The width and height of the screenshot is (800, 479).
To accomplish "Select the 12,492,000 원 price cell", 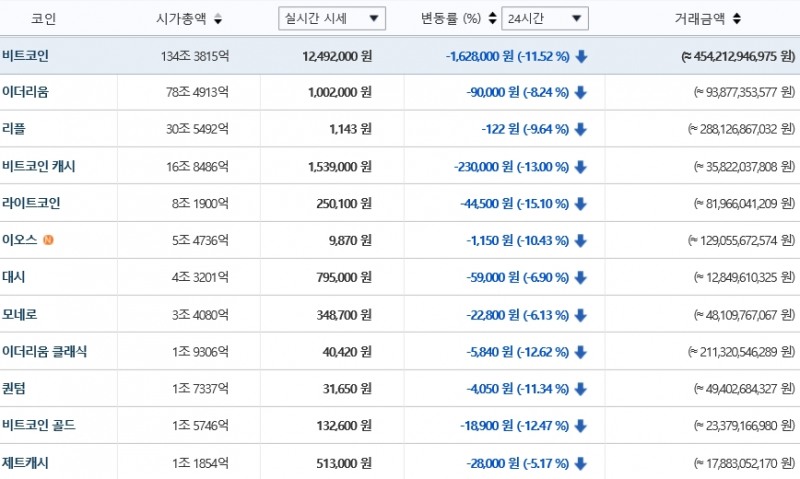I will (337, 56).
